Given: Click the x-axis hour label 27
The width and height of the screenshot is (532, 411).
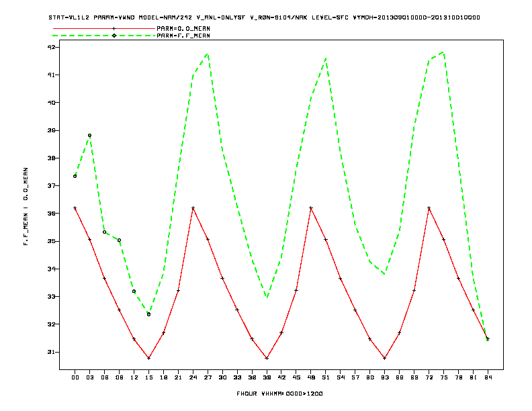Looking at the screenshot, I should pyautogui.click(x=208, y=377).
